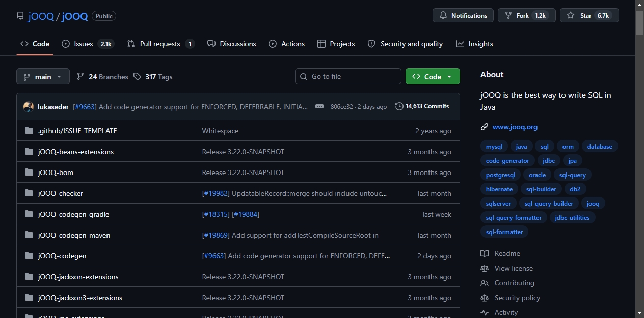Switch to the Projects tab
Viewport: 644px width, 318px height.
coord(336,44)
